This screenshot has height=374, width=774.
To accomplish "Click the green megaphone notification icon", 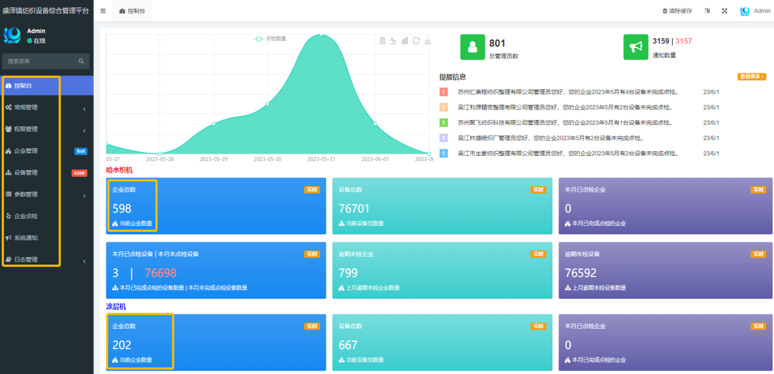I will pyautogui.click(x=636, y=47).
